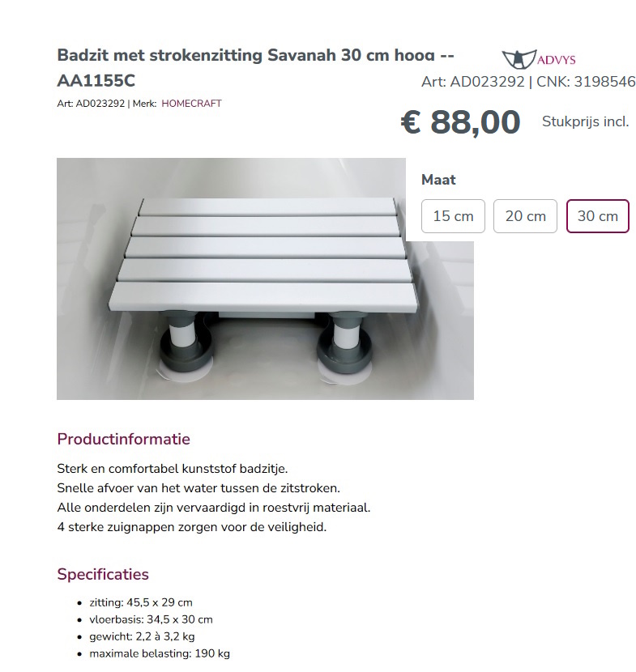Click the Maat label above the size options
636x672 pixels.
coord(438,179)
